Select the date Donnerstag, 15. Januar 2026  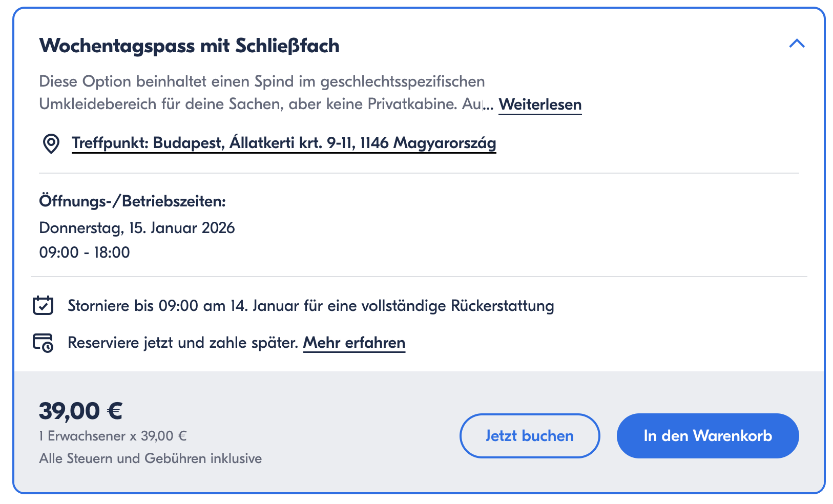[137, 228]
